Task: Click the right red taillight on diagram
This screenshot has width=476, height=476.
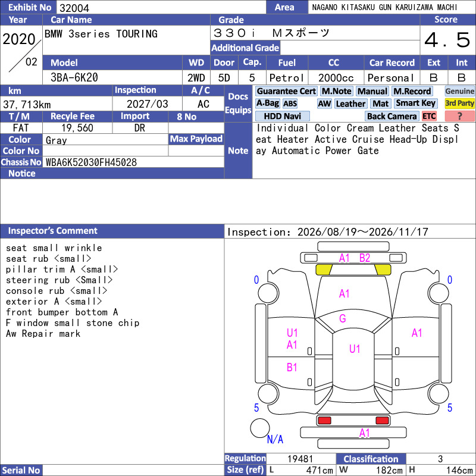Action: pyautogui.click(x=382, y=420)
